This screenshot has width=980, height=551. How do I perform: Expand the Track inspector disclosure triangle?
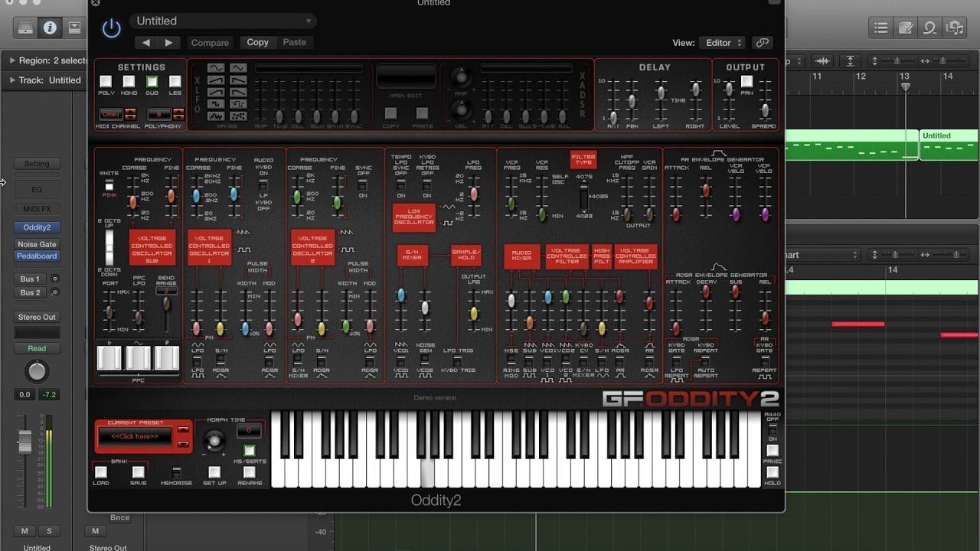(x=12, y=80)
